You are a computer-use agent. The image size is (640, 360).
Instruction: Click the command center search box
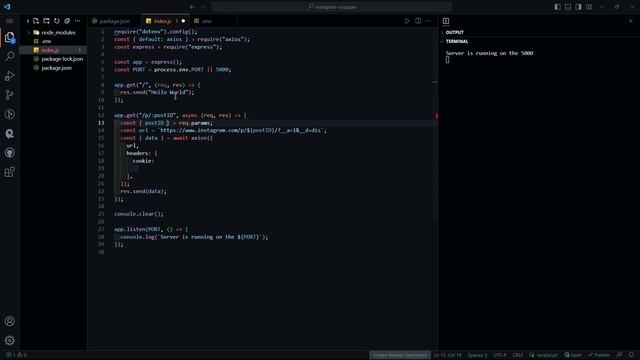tap(332, 7)
